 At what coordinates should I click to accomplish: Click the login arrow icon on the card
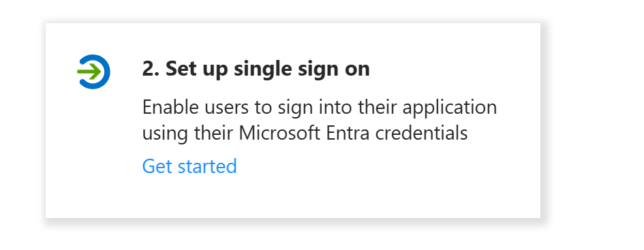(x=93, y=72)
